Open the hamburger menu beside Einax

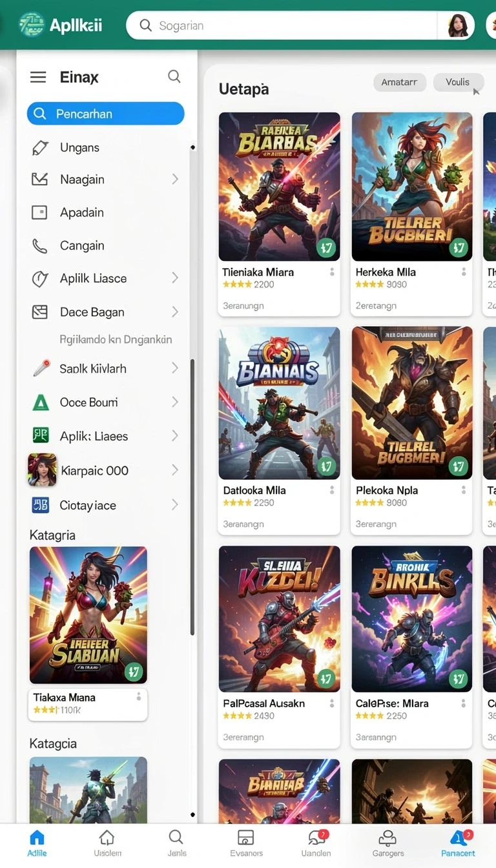pos(38,77)
